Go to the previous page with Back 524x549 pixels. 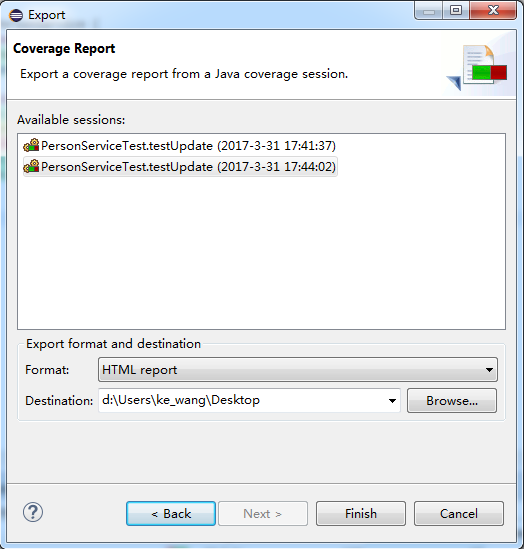[171, 514]
